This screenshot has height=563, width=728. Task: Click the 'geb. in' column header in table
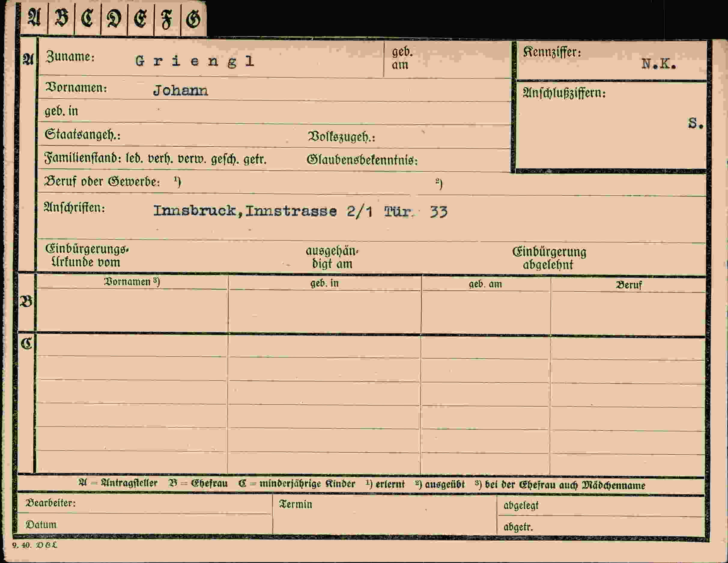[x=324, y=283]
